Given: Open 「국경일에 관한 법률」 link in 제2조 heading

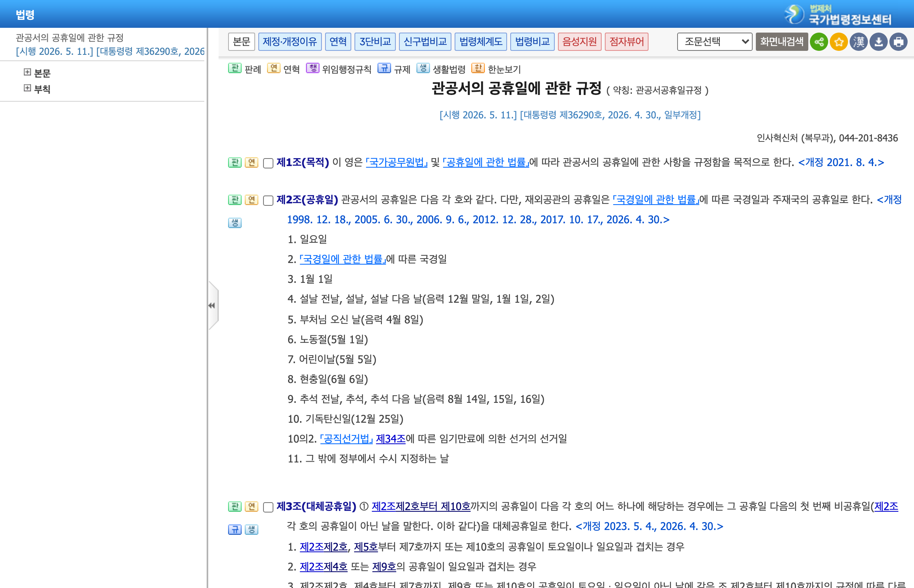Looking at the screenshot, I should click(656, 200).
